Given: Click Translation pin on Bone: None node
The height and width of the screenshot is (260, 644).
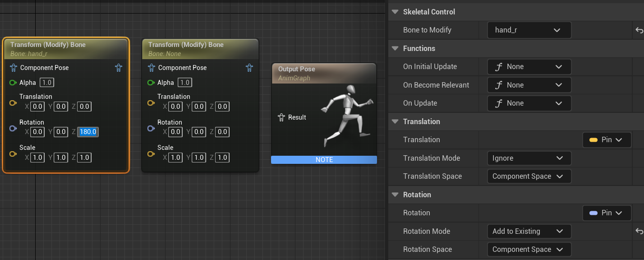Looking at the screenshot, I should [151, 103].
